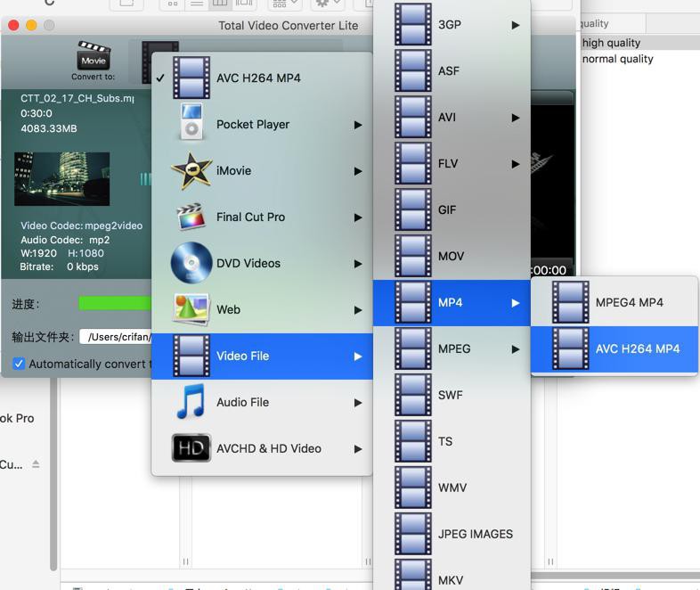
Task: Click the progress bar next to 进度
Action: (x=115, y=303)
